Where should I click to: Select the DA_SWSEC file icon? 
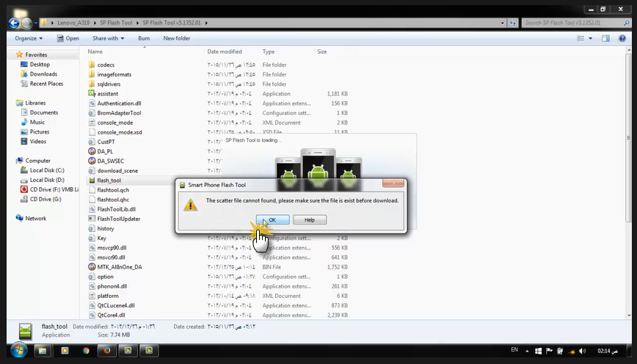[92, 161]
